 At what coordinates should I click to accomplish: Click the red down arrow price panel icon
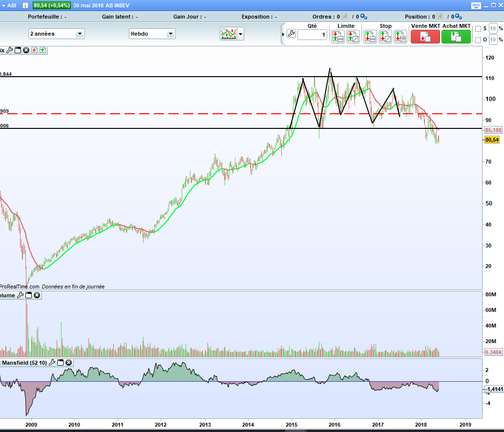pos(34,50)
